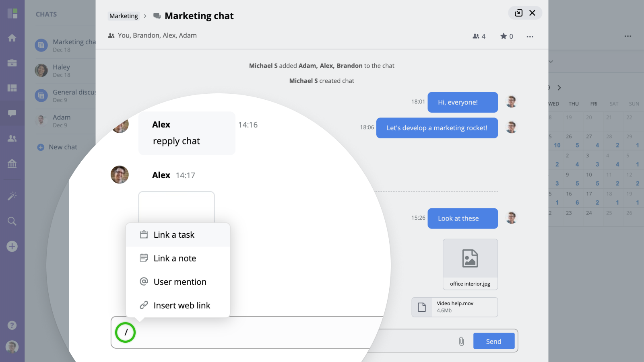This screenshot has width=644, height=362.
Task: Open the help question mark icon
Action: [x=12, y=325]
